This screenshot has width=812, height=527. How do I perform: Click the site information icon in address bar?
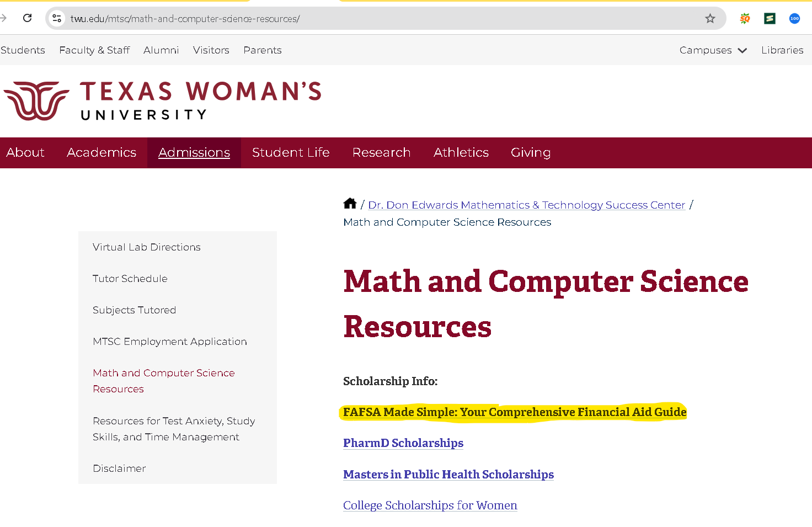click(57, 18)
